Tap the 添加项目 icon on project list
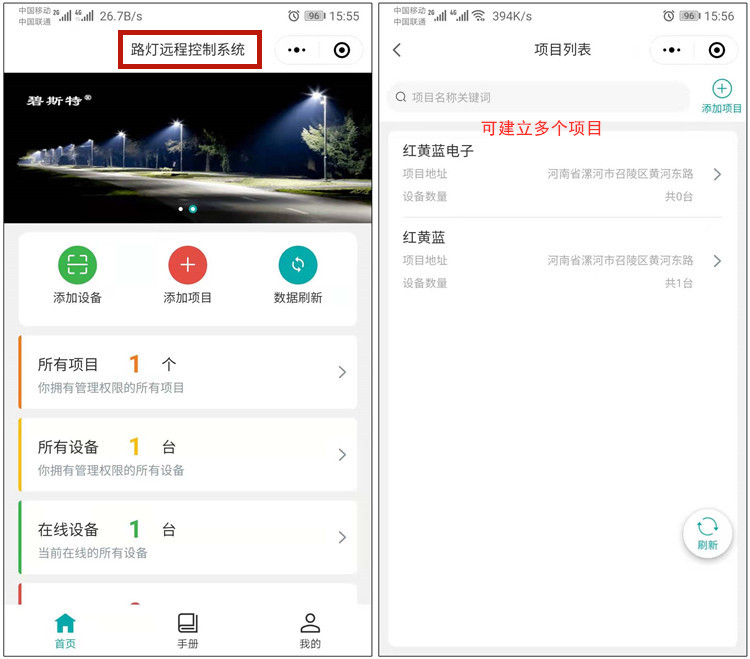 (x=721, y=90)
